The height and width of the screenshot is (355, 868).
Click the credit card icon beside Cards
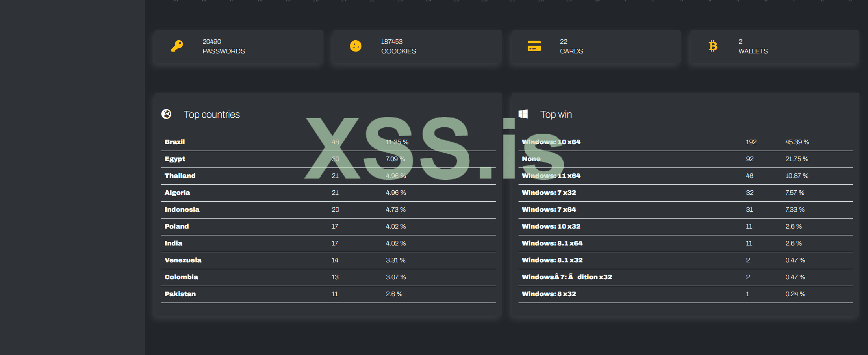click(535, 46)
